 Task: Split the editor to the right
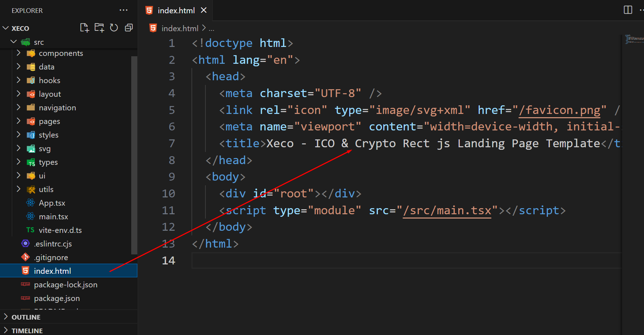pyautogui.click(x=628, y=10)
